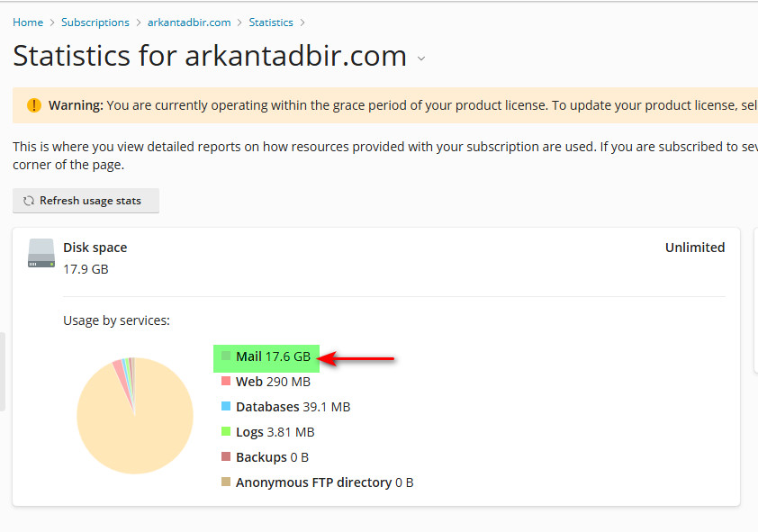Click the disk space drive icon
This screenshot has height=532, width=758.
coord(41,254)
